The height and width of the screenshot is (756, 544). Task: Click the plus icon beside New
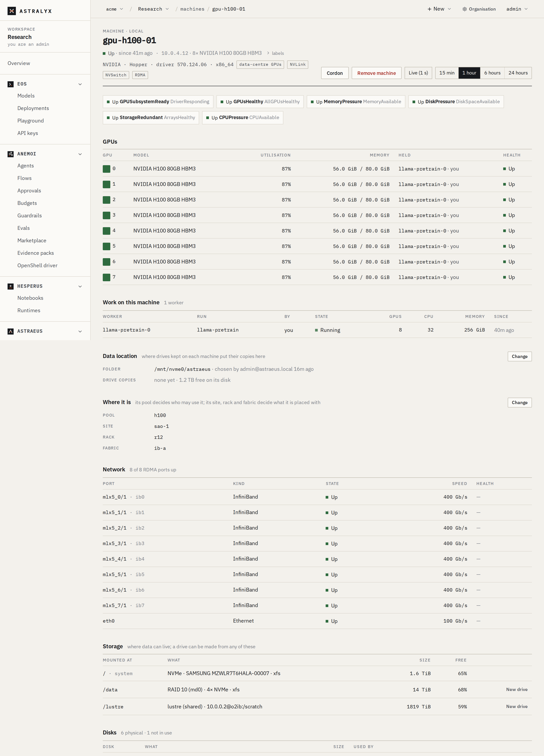click(429, 9)
